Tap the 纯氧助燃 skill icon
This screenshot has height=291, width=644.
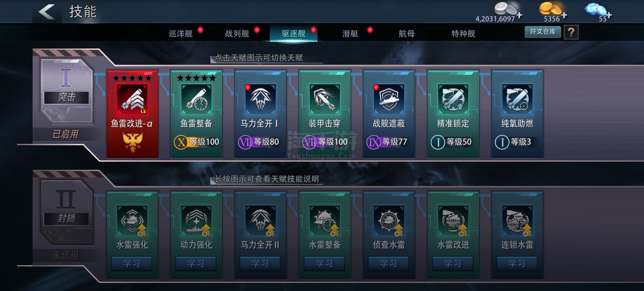517,99
